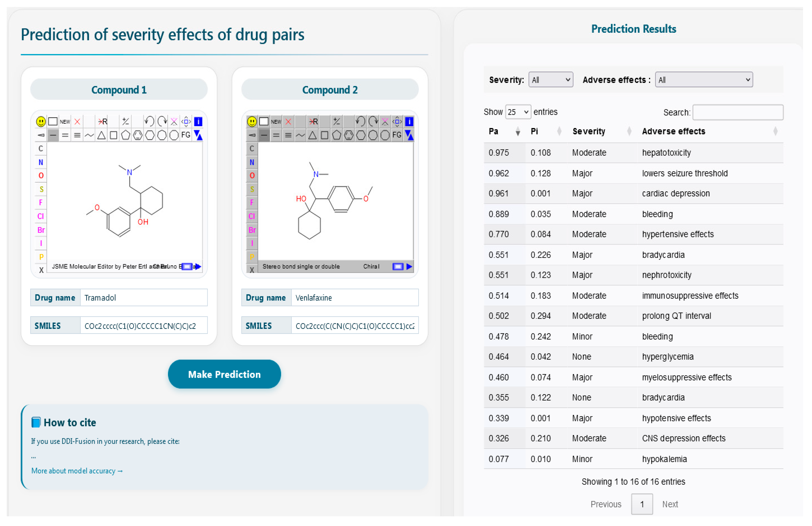Click undo arrow in Compound 2 editor
This screenshot has height=526, width=812.
tap(360, 121)
